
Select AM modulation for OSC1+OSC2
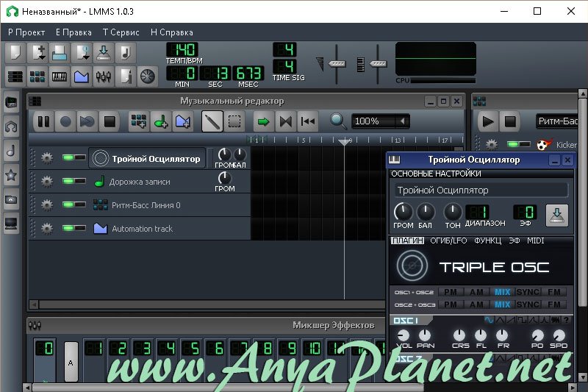(476, 292)
